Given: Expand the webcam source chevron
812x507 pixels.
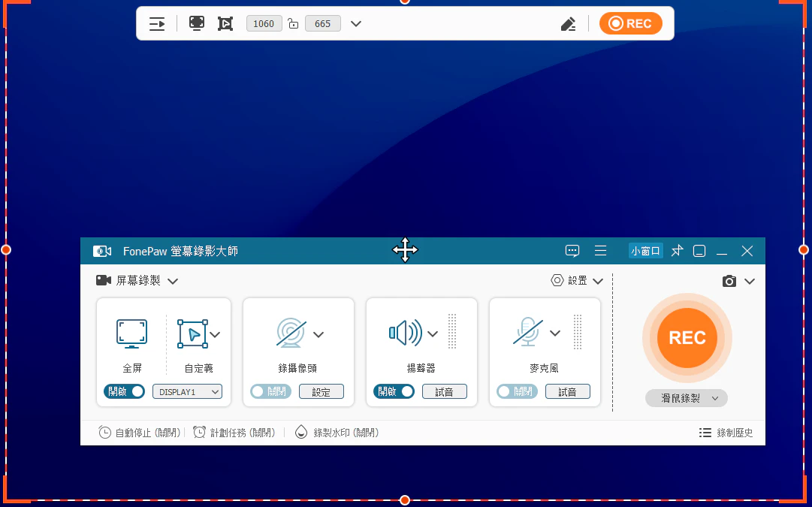Looking at the screenshot, I should tap(318, 334).
